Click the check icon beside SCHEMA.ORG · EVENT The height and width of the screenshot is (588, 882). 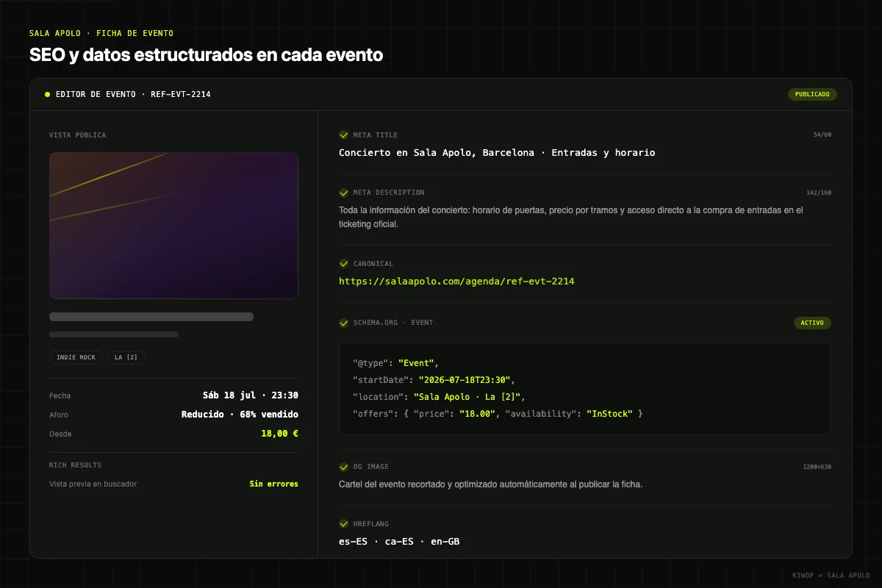(343, 323)
